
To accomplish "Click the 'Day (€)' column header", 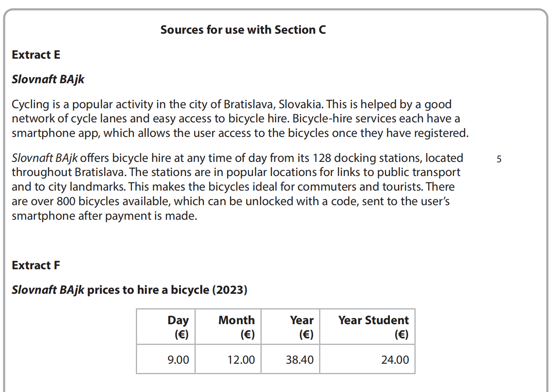I will click(178, 327).
